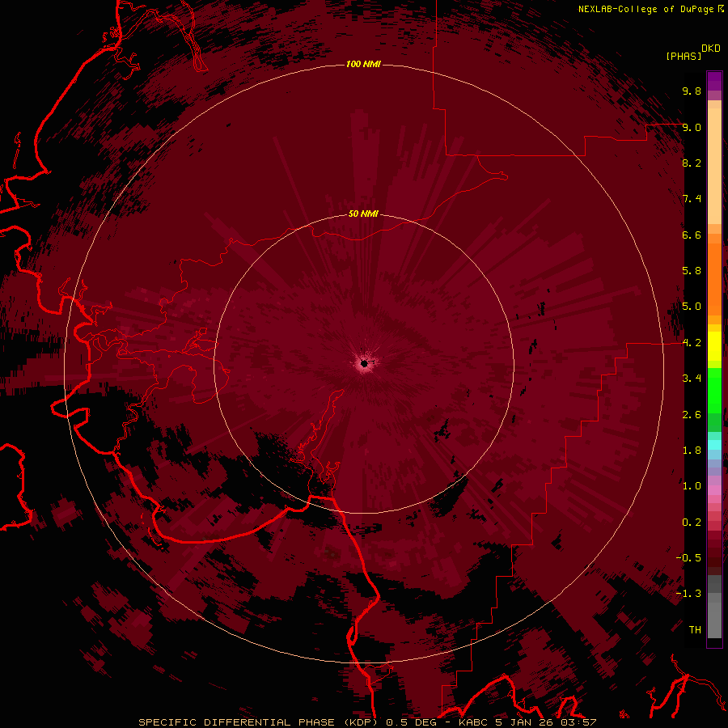Click the 5.8 value on the scale
Screen dimensions: 728x728
pyautogui.click(x=692, y=271)
